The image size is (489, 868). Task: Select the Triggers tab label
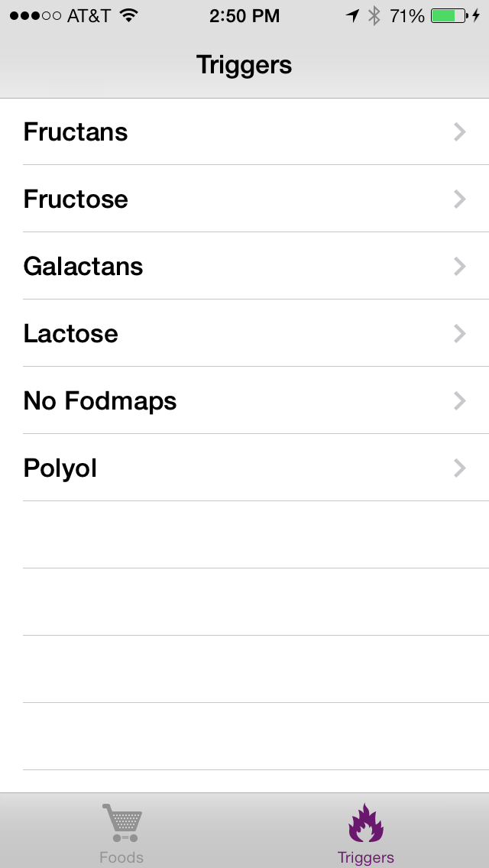click(x=366, y=857)
